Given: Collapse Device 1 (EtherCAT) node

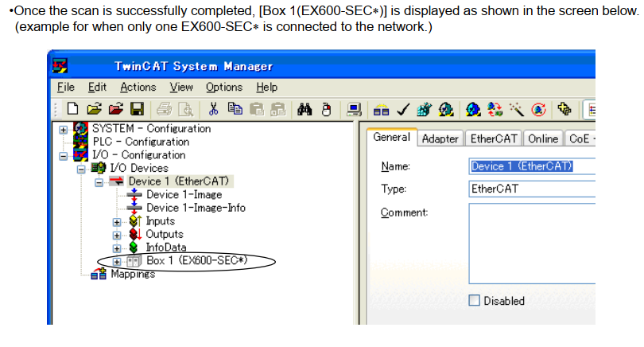Looking at the screenshot, I should (99, 182).
